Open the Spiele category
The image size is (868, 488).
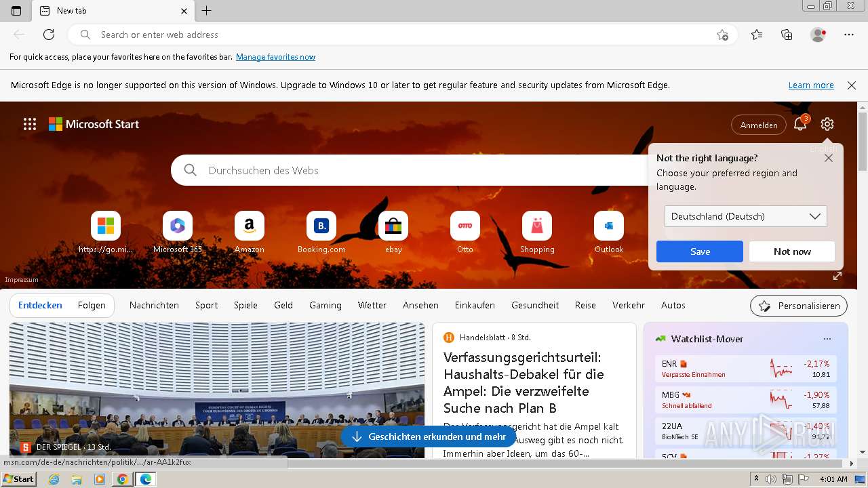(x=245, y=305)
